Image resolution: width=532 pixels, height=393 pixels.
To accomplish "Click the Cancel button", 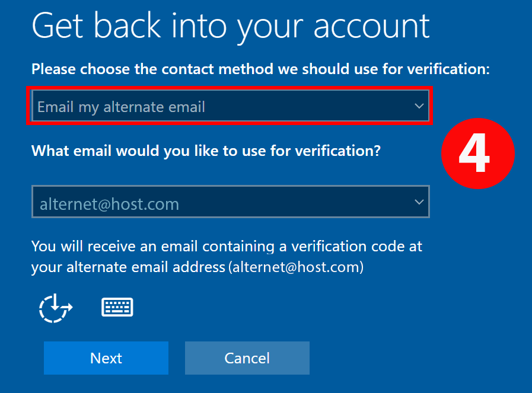I will pyautogui.click(x=247, y=358).
